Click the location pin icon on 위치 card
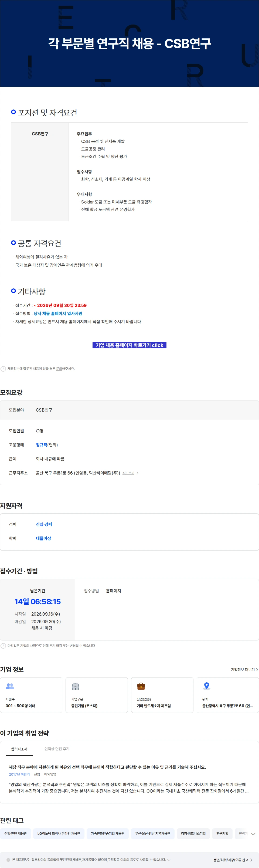 click(x=207, y=686)
